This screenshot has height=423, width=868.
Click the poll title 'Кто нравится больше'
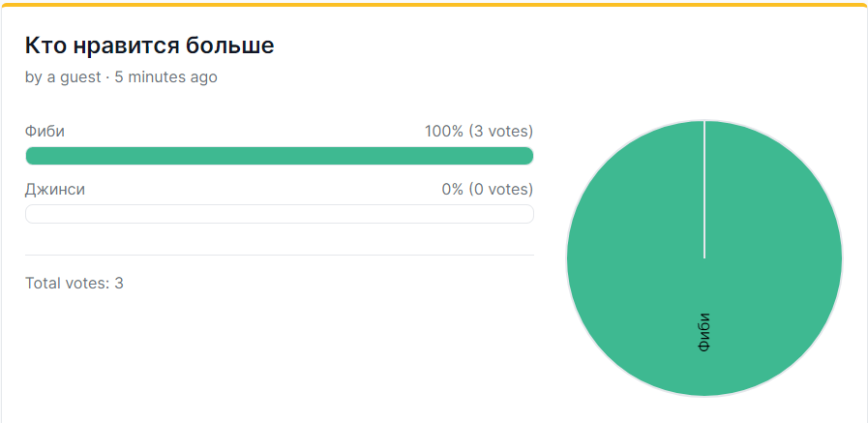click(149, 45)
